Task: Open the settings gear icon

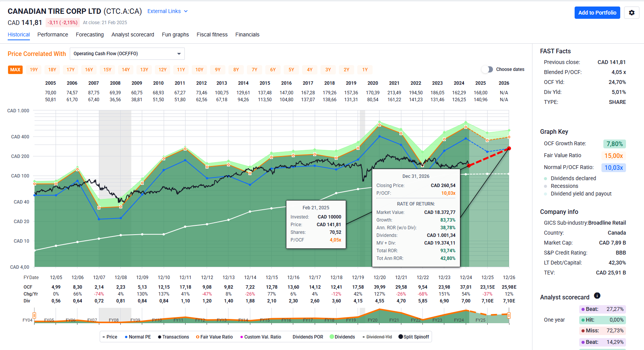Action: [x=631, y=13]
